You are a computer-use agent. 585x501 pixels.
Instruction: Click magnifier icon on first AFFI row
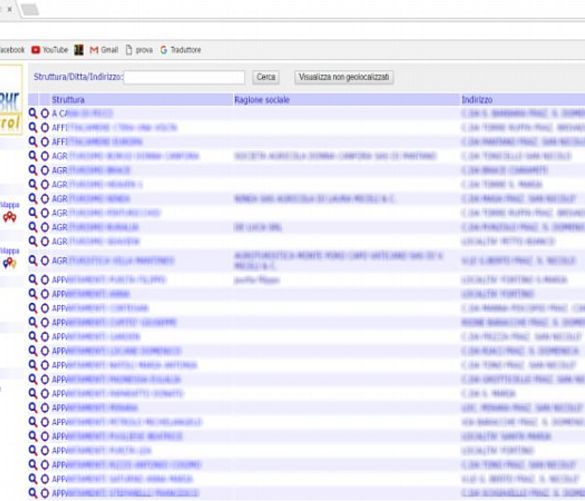pos(33,128)
